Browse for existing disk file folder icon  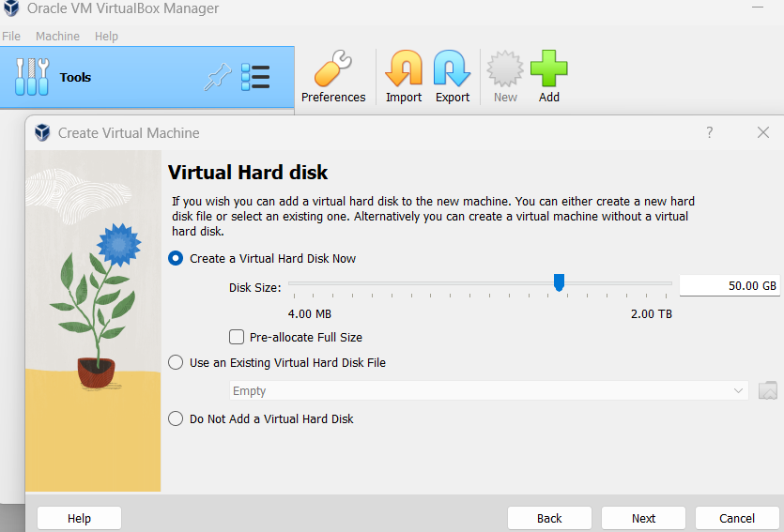768,390
